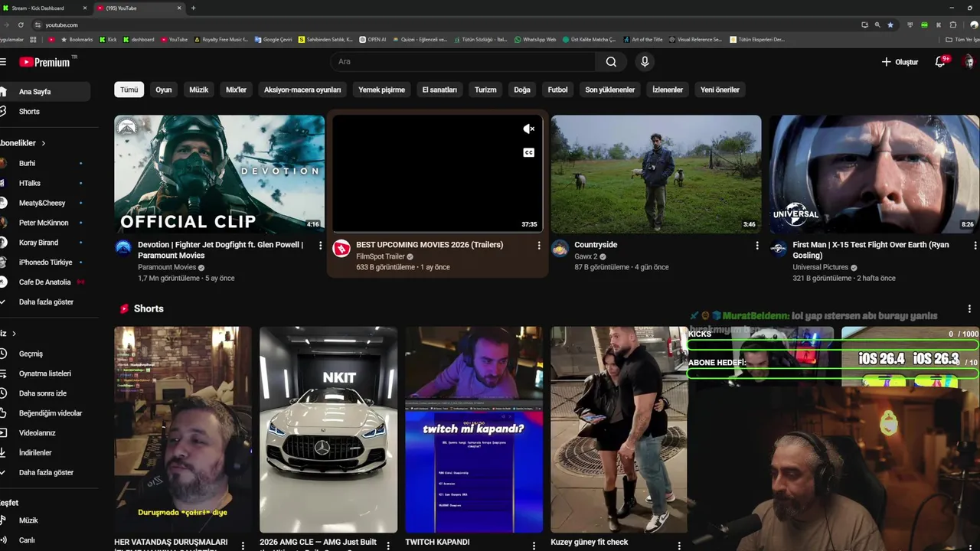This screenshot has width=980, height=551.
Task: Play the Devotion fighter jet thumbnail
Action: [220, 174]
